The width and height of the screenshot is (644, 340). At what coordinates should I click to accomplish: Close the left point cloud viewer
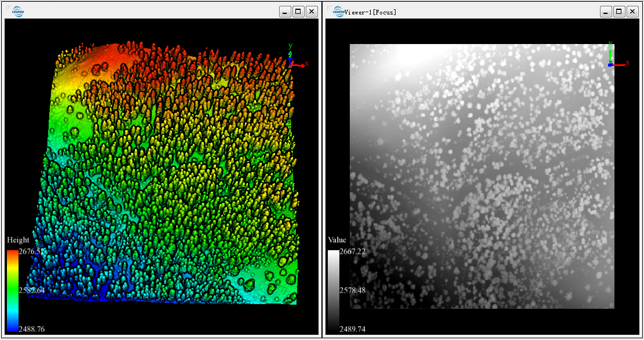coord(312,12)
